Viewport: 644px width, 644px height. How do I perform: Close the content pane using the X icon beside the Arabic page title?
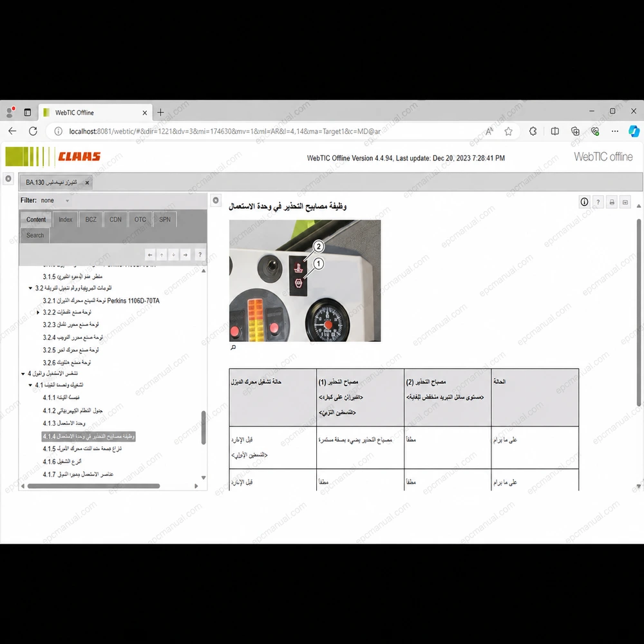(x=216, y=200)
